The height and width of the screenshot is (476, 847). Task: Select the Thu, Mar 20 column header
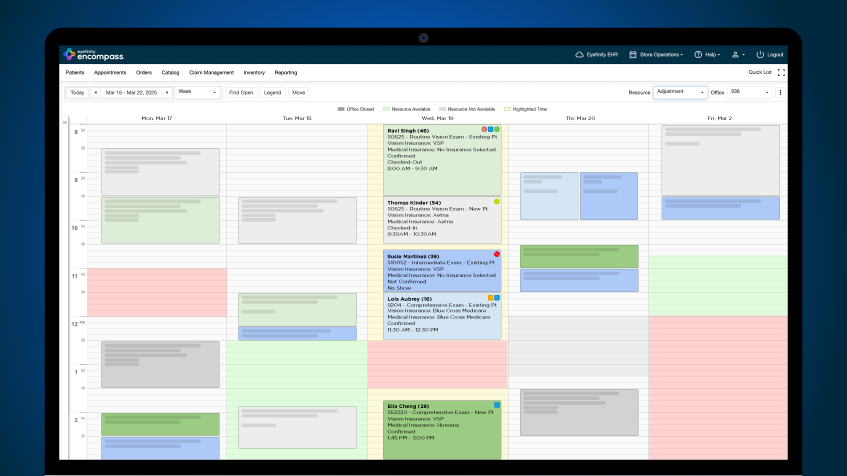point(580,118)
